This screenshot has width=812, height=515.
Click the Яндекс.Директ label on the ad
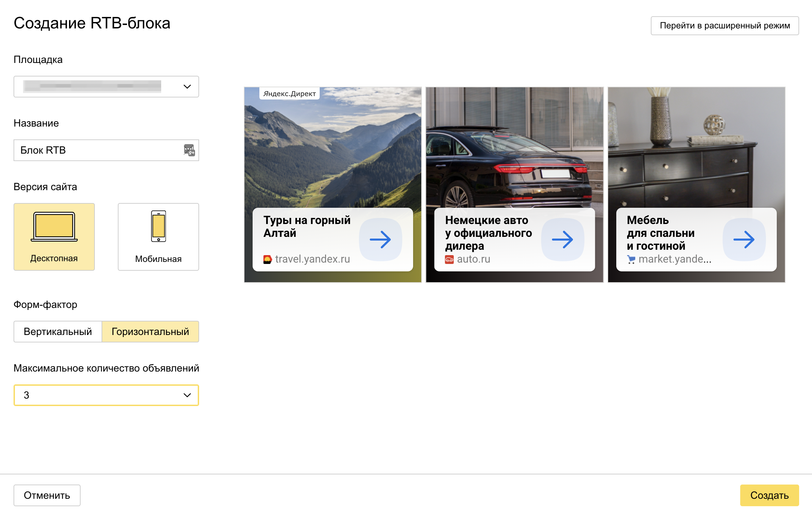tap(290, 94)
